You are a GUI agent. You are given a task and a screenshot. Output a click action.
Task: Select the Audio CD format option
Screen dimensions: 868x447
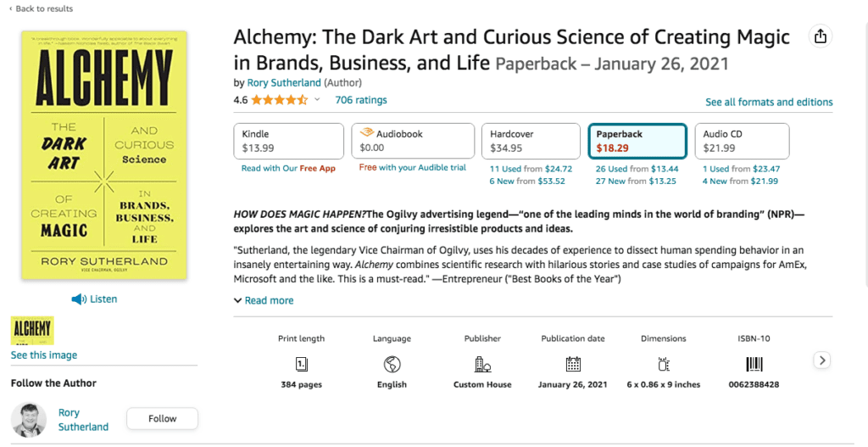coord(742,141)
